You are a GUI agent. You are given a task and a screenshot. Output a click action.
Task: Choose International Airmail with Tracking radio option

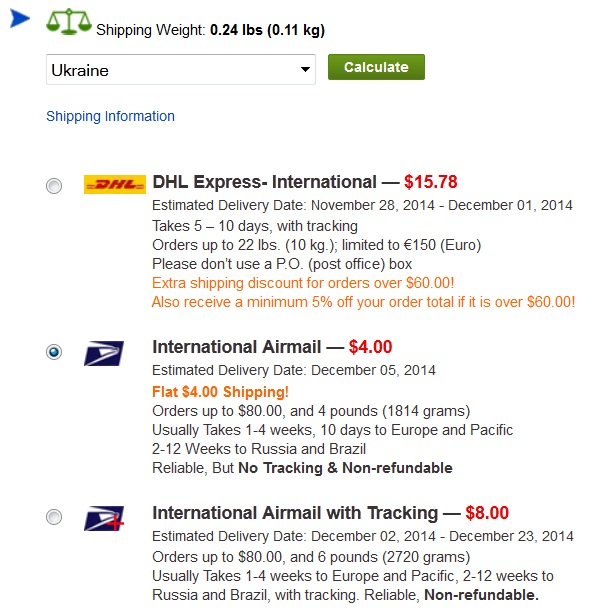pos(54,517)
